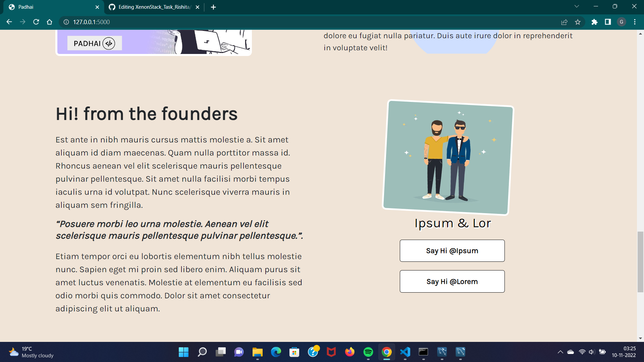This screenshot has height=362, width=644.
Task: Click the page vertical scrollbar thumb
Action: 640,261
